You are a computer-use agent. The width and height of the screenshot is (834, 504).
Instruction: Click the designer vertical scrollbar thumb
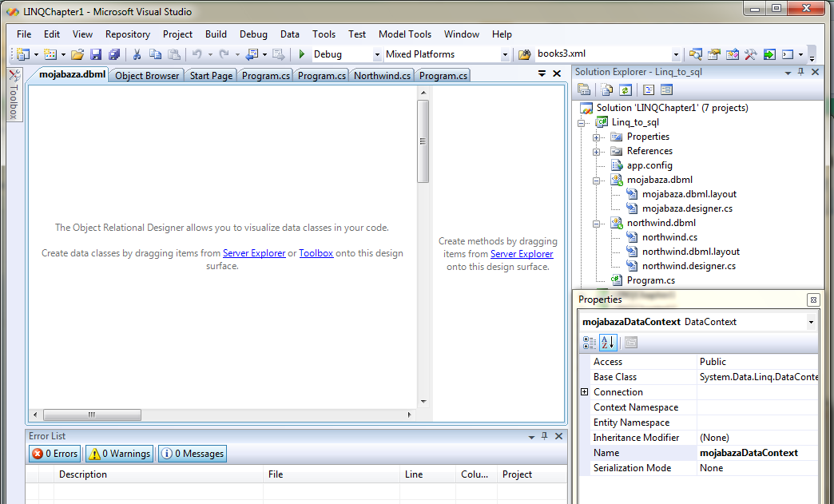tap(423, 141)
